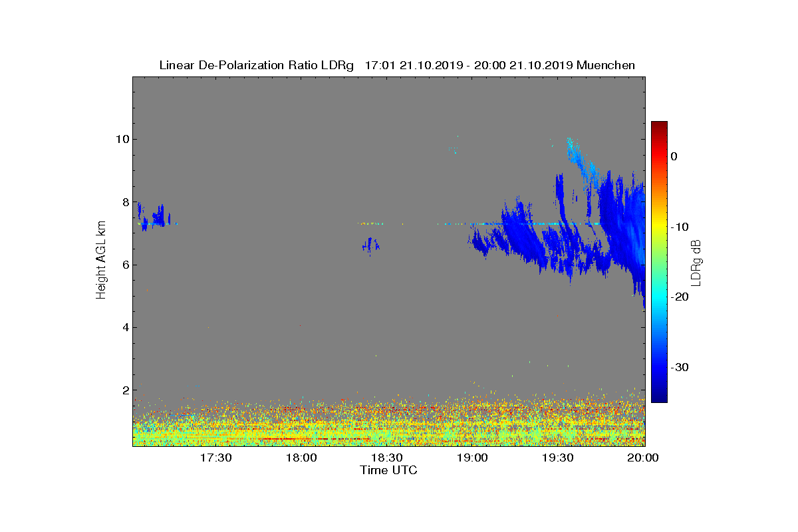Click the colorbar value label -10
The width and height of the screenshot is (798, 532).
point(680,227)
